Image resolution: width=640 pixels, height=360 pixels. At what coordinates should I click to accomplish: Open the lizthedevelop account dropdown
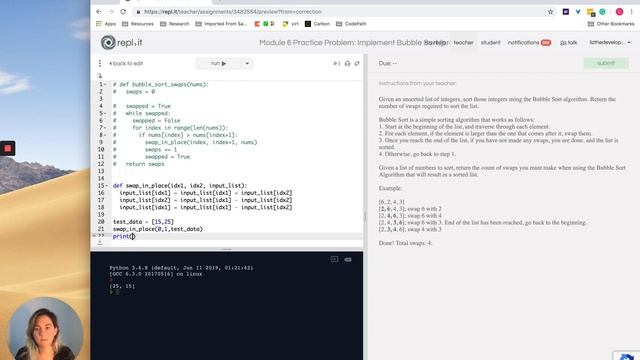pos(609,42)
